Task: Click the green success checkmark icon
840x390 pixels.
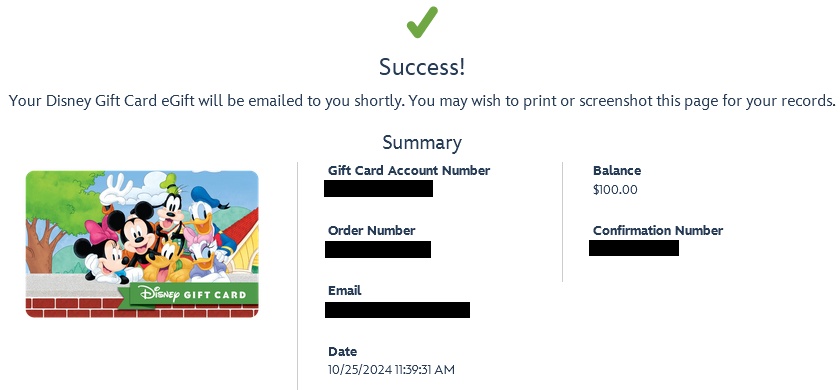Action: tap(422, 22)
